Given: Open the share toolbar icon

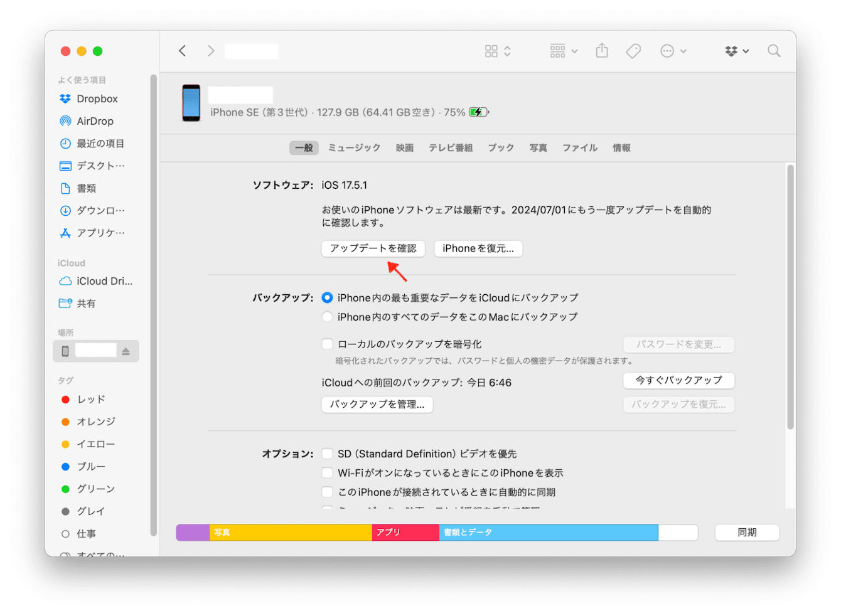Looking at the screenshot, I should click(602, 50).
